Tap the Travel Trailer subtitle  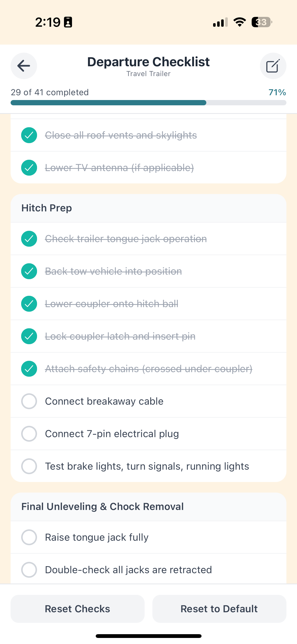click(148, 74)
